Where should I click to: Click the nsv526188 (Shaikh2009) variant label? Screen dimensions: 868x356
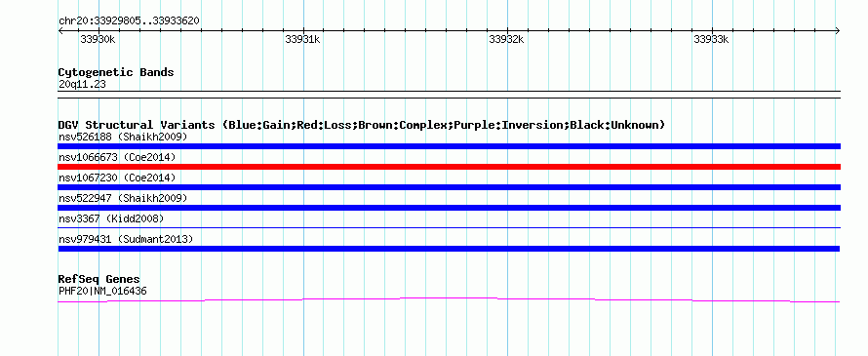coord(123,137)
